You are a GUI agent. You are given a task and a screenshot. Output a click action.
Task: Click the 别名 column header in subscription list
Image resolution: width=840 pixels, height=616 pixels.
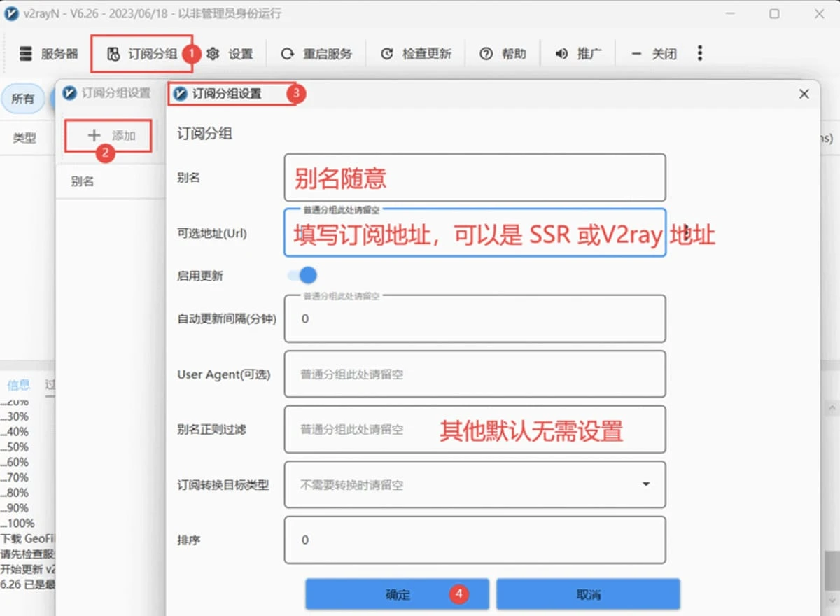pyautogui.click(x=83, y=181)
